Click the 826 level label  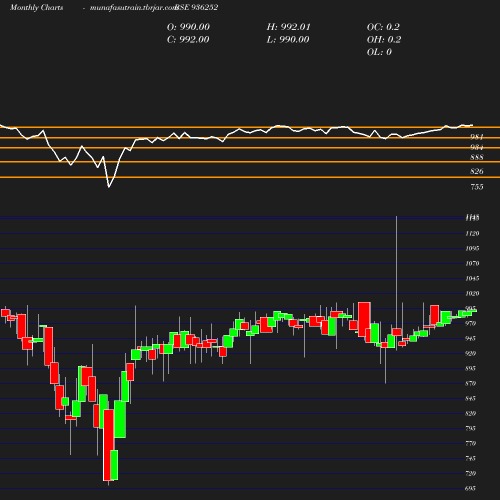[x=477, y=171]
